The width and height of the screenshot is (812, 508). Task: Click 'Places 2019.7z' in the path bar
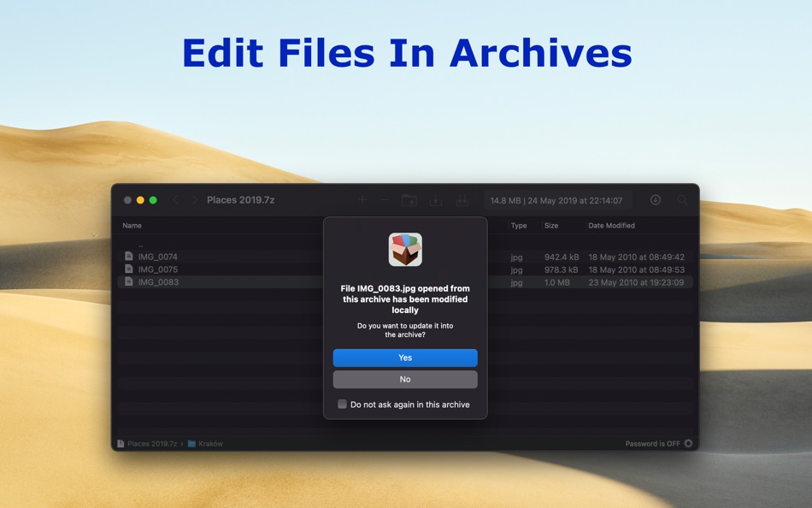[x=152, y=444]
